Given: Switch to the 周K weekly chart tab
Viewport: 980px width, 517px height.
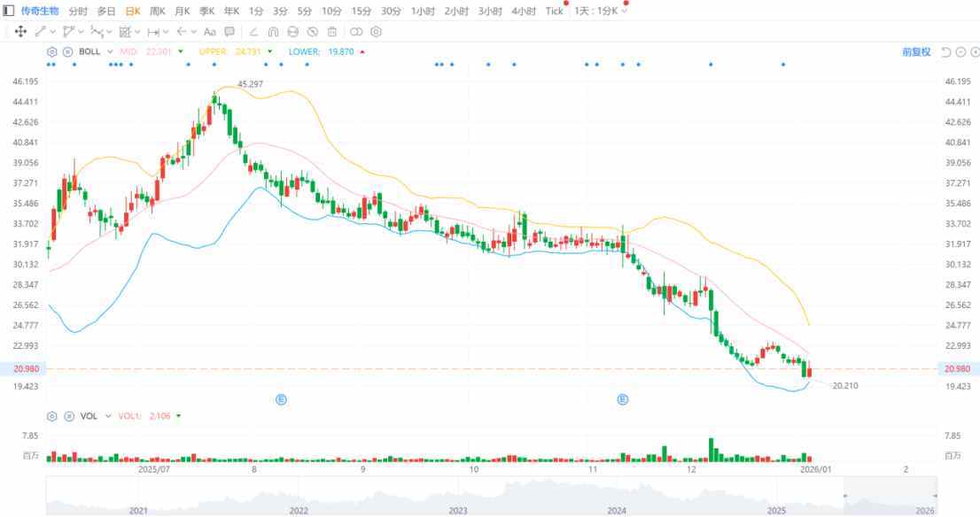Looking at the screenshot, I should point(158,12).
